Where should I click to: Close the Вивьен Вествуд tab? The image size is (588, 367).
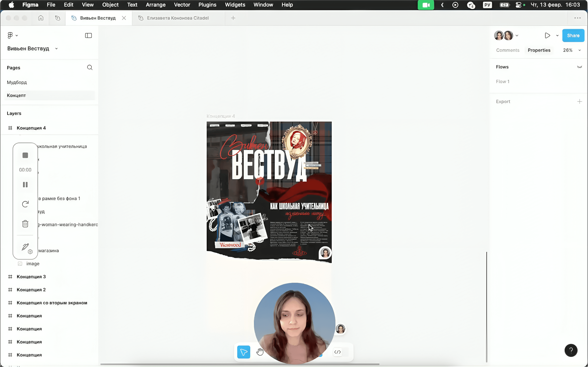(x=124, y=18)
